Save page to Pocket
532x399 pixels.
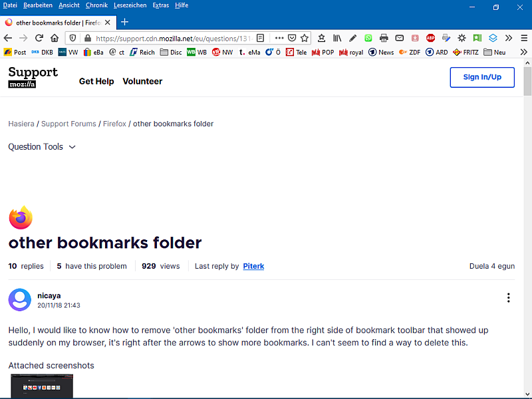[292, 38]
